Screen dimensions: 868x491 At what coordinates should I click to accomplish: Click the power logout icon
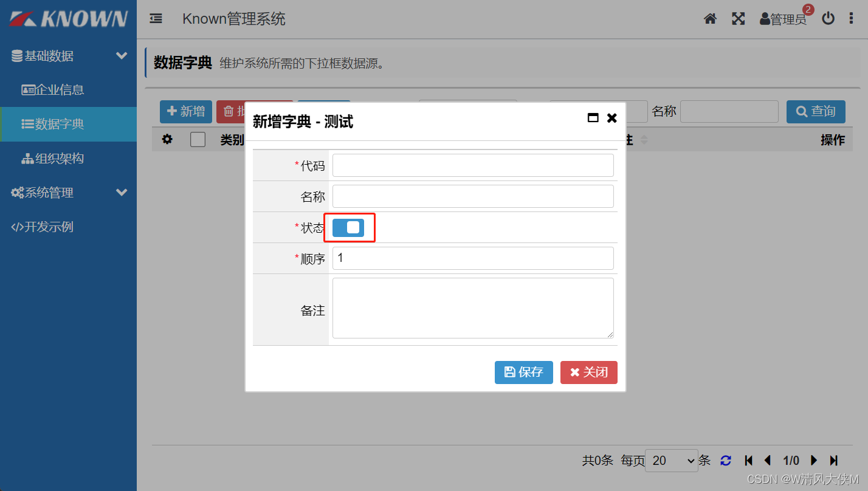coord(828,19)
